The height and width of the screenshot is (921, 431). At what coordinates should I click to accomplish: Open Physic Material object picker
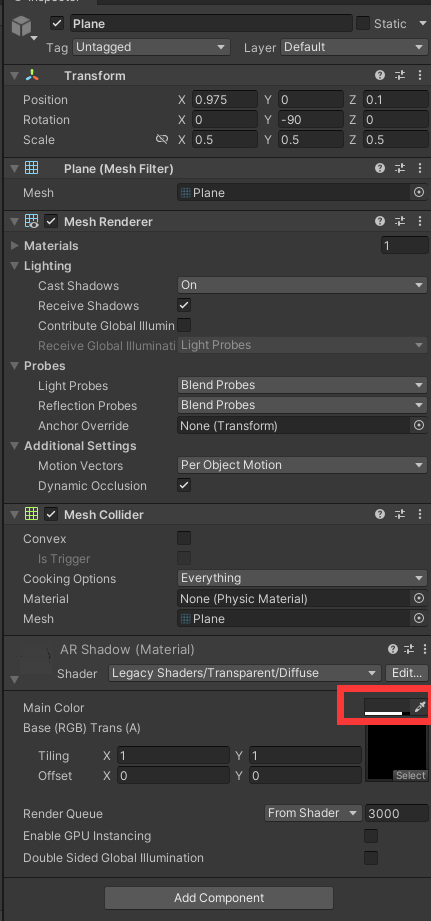[x=419, y=599]
